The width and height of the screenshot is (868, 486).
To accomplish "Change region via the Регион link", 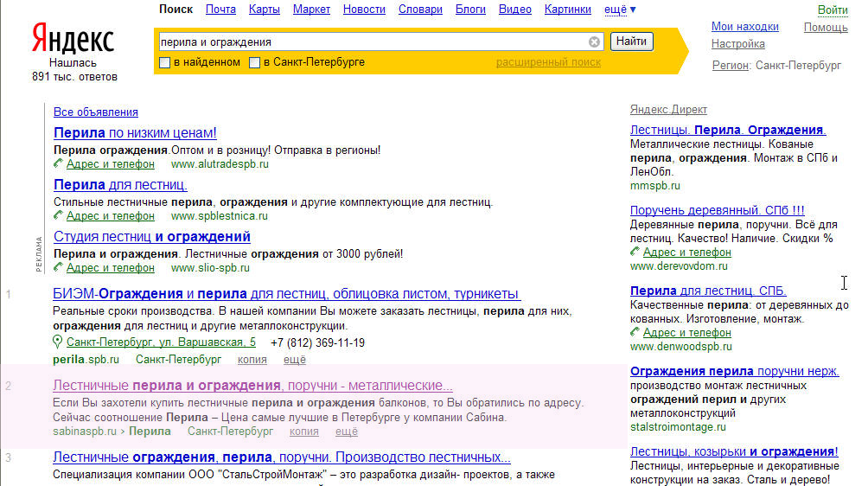I will [x=731, y=66].
